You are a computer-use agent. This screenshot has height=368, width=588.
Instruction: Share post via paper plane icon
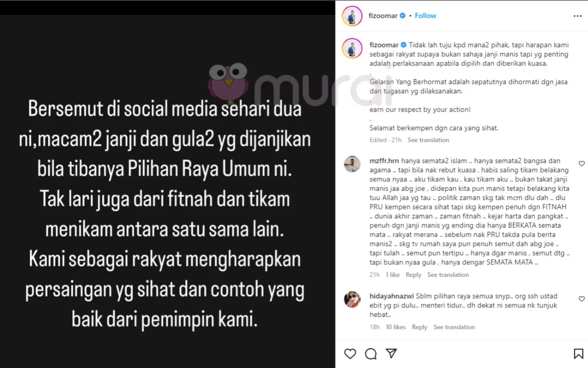tap(391, 353)
